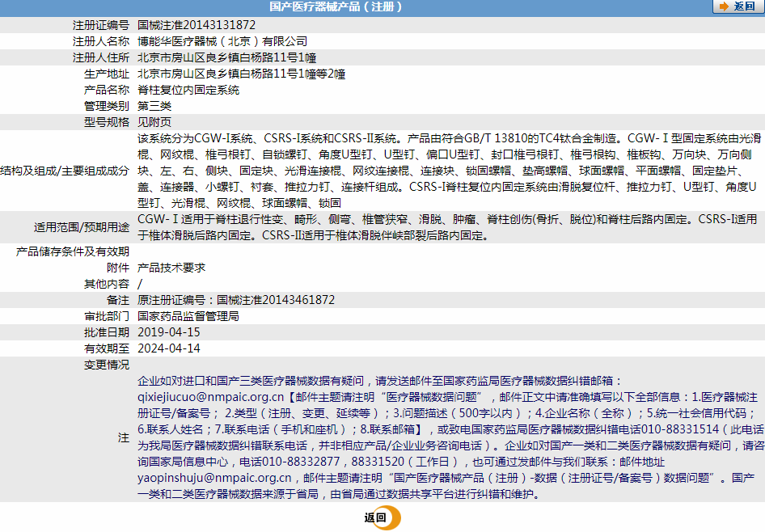Screen dimensions: 765x532
Task: Click the 返回 button at page bottom
Action: click(x=382, y=518)
